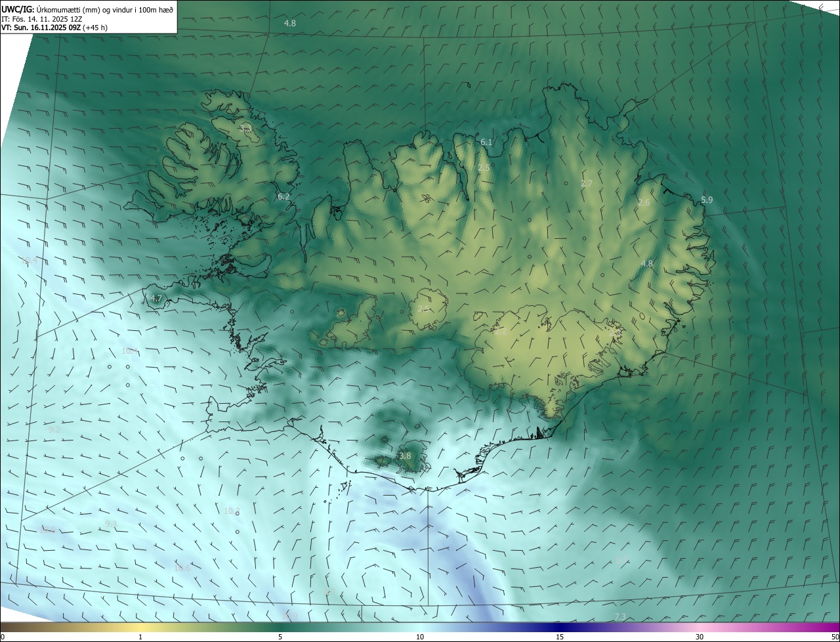
Task: Click the 6.1 value label
Action: (486, 142)
